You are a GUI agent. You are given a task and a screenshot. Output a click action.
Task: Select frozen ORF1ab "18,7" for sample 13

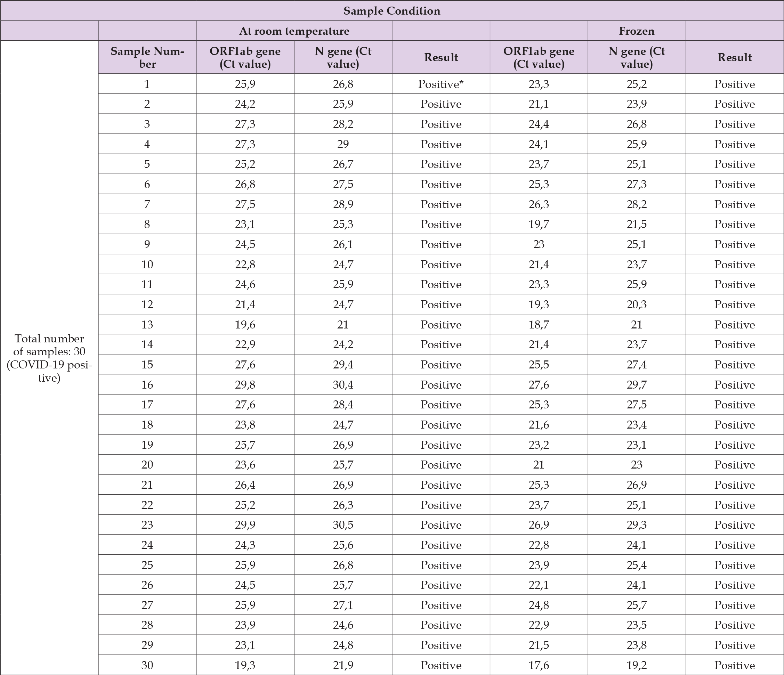point(539,325)
